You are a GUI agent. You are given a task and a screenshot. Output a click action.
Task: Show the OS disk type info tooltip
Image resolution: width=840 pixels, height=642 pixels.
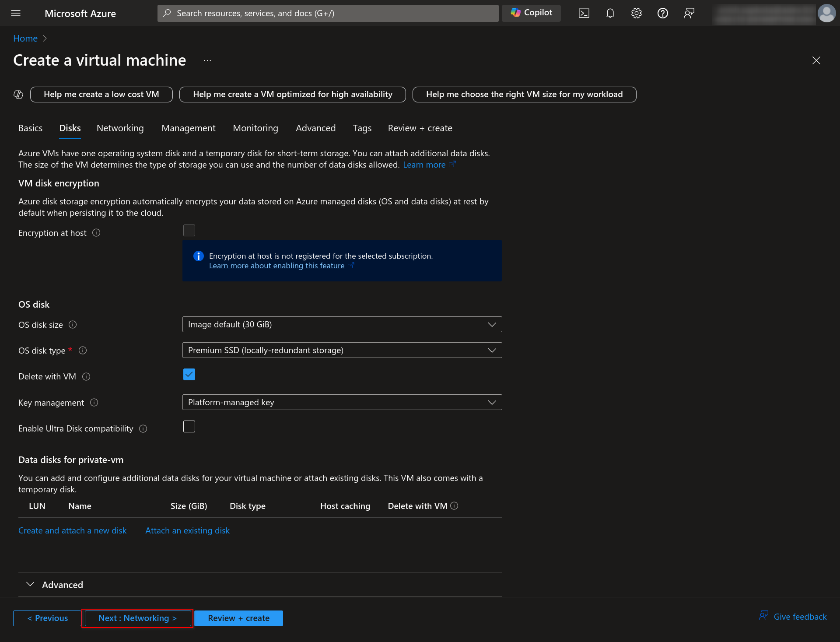83,350
